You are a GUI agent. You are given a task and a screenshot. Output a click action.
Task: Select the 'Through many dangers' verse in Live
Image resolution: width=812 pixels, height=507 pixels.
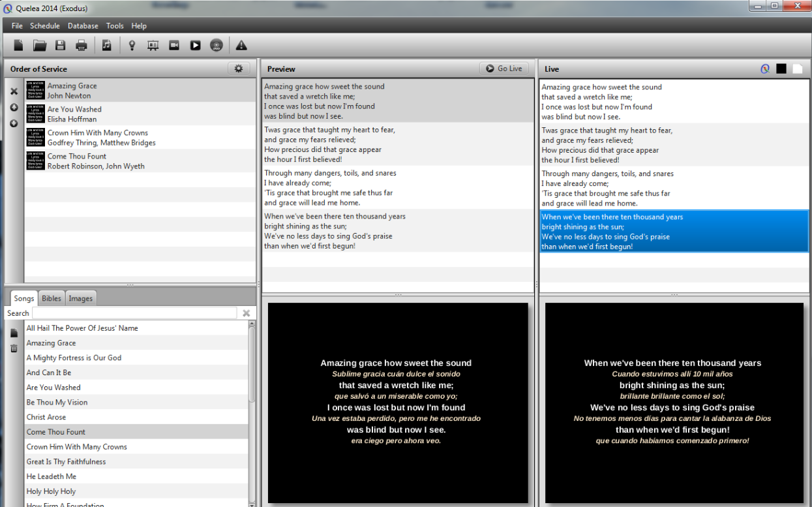(x=674, y=189)
